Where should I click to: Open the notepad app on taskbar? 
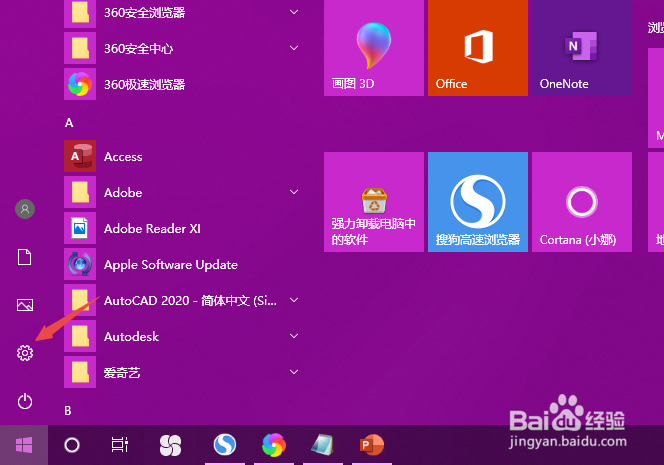[323, 445]
